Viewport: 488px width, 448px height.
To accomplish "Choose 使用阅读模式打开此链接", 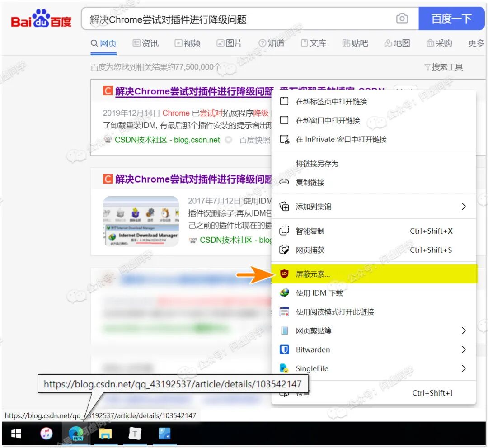I will (374, 312).
